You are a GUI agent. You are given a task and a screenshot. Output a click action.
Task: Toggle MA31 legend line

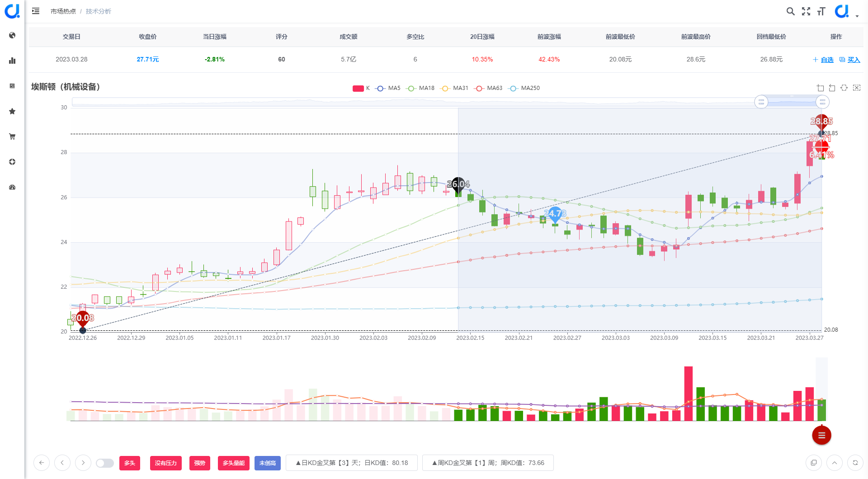tap(455, 88)
